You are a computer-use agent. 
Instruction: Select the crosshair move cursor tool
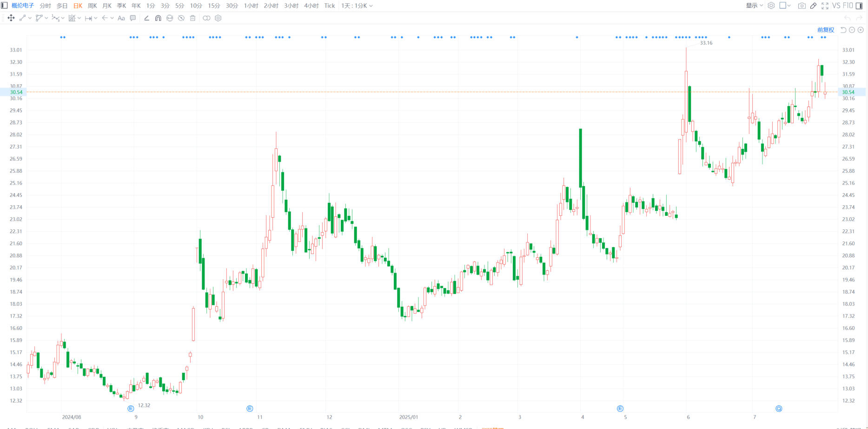pos(11,18)
